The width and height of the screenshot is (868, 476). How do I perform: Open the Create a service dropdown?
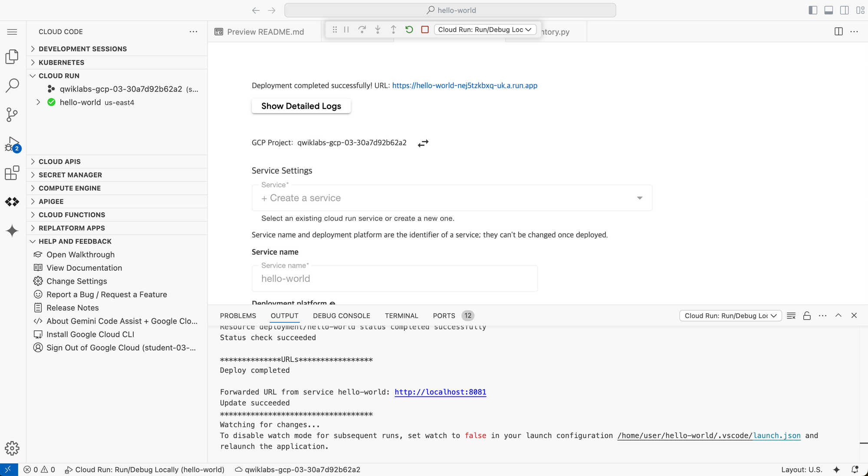451,198
